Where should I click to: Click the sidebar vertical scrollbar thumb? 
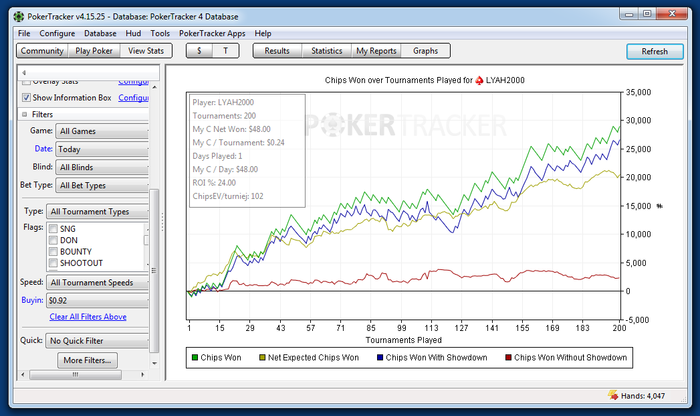154,271
